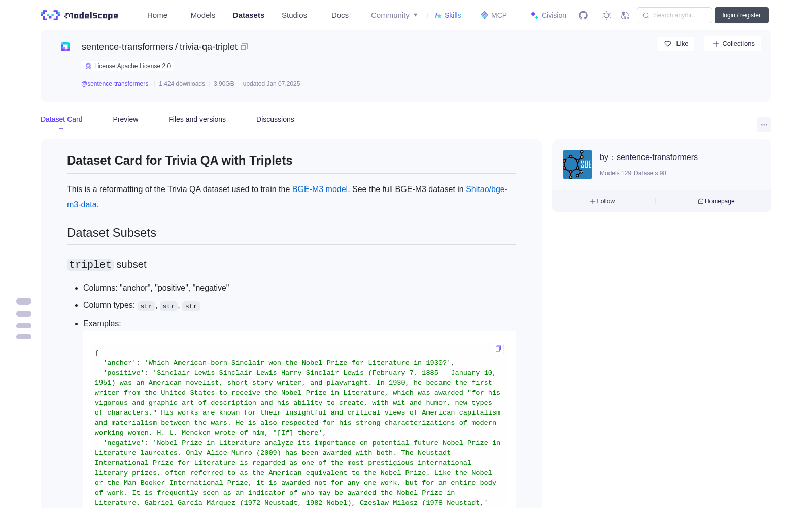Click the '1,424 downloads' text

point(182,84)
